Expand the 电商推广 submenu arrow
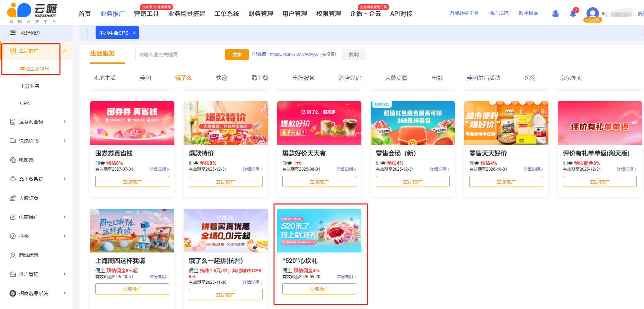Viewport: 644px width, 309px height. coord(64,217)
